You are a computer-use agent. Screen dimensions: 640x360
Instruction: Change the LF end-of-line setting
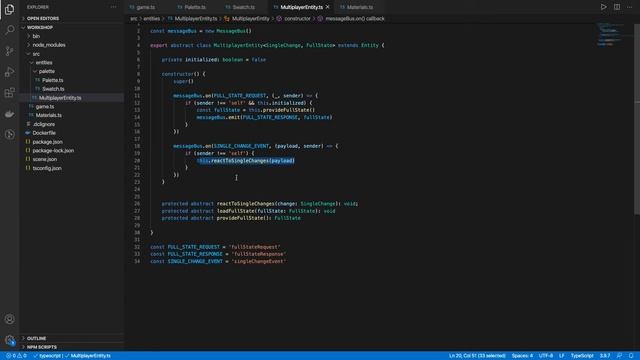click(561, 356)
